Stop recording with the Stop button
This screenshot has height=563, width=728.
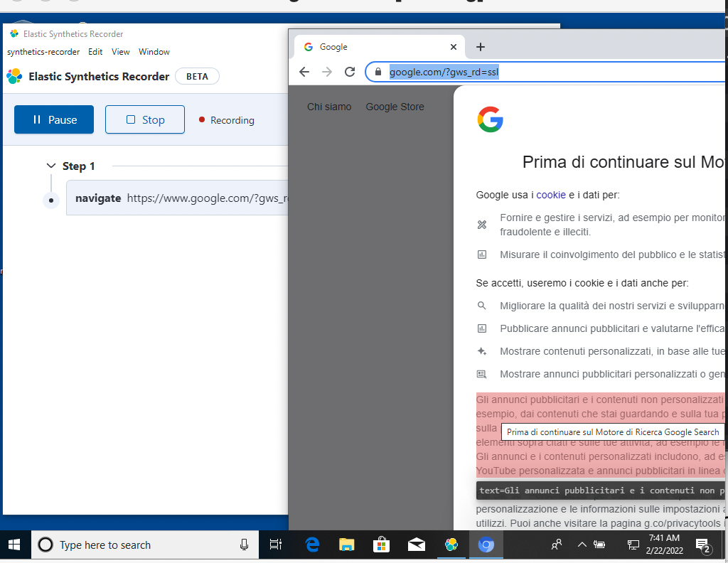[x=144, y=119]
